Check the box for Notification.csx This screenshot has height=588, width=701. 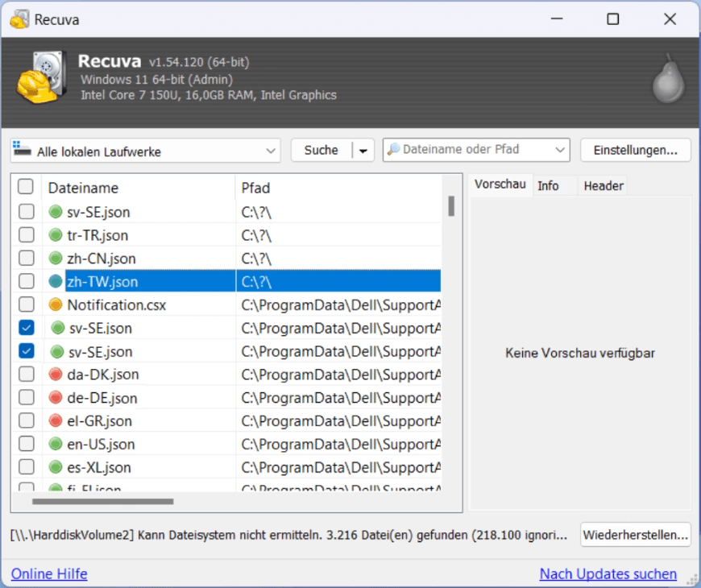27,304
